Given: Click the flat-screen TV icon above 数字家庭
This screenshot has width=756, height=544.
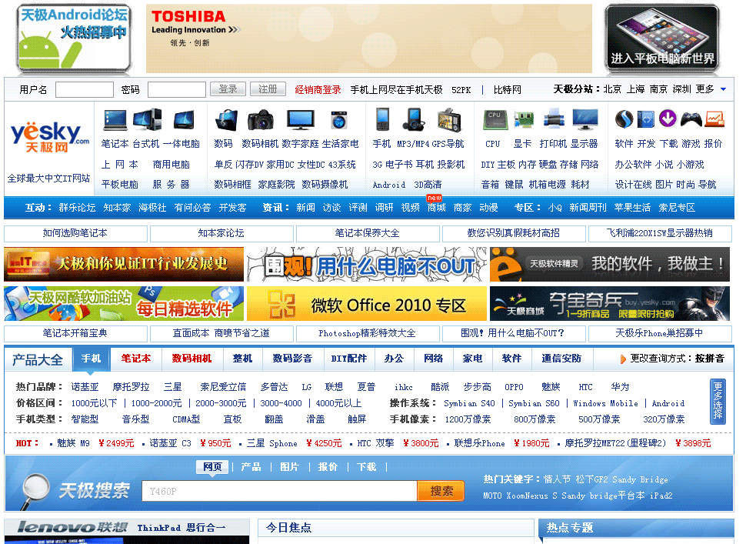Looking at the screenshot, I should coord(301,120).
